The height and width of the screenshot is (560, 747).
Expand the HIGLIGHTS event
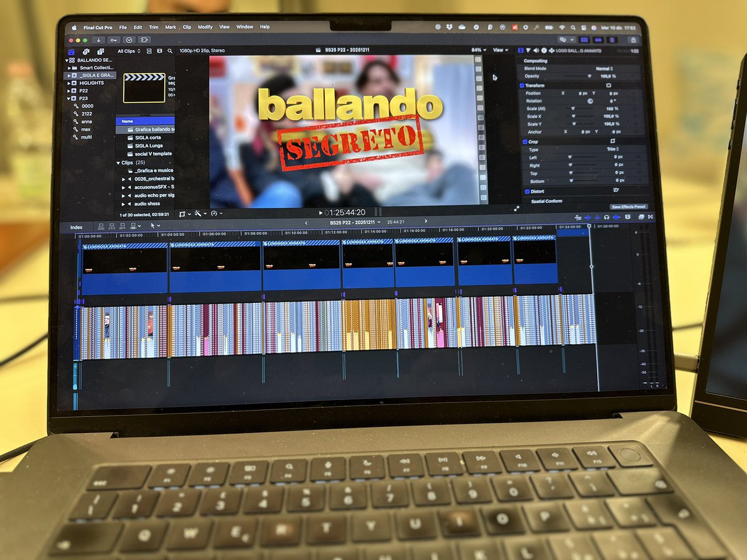pos(67,83)
